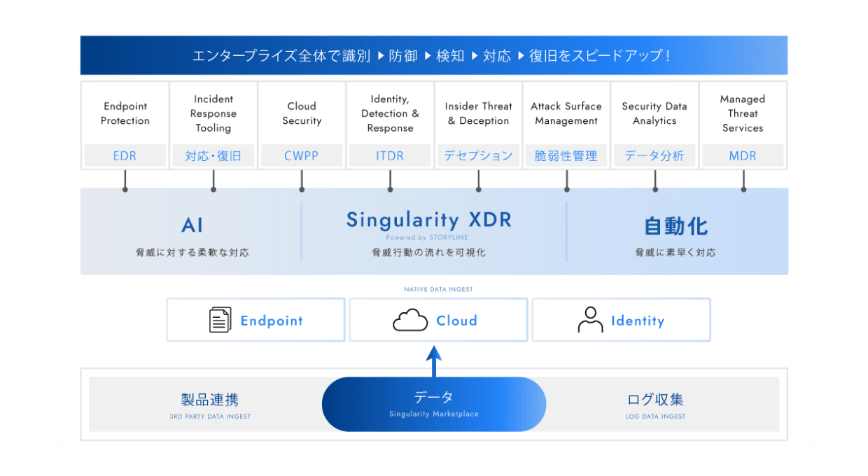Click the デセプション label
The width and height of the screenshot is (868, 476).
(478, 156)
